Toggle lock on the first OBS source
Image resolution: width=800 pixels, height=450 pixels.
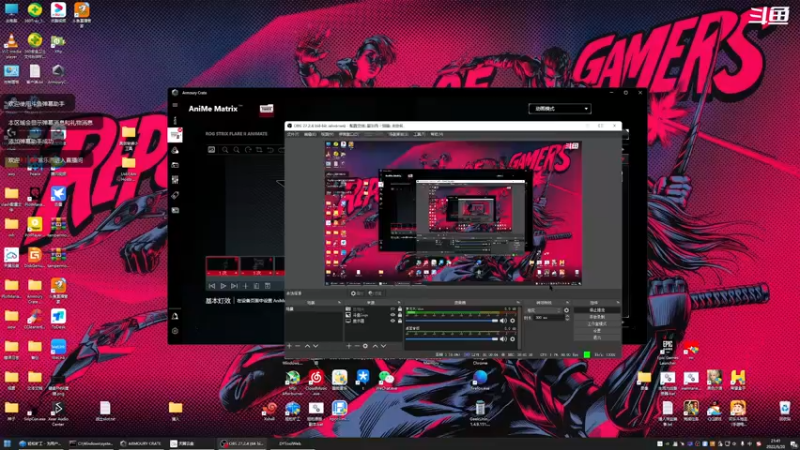(x=400, y=309)
